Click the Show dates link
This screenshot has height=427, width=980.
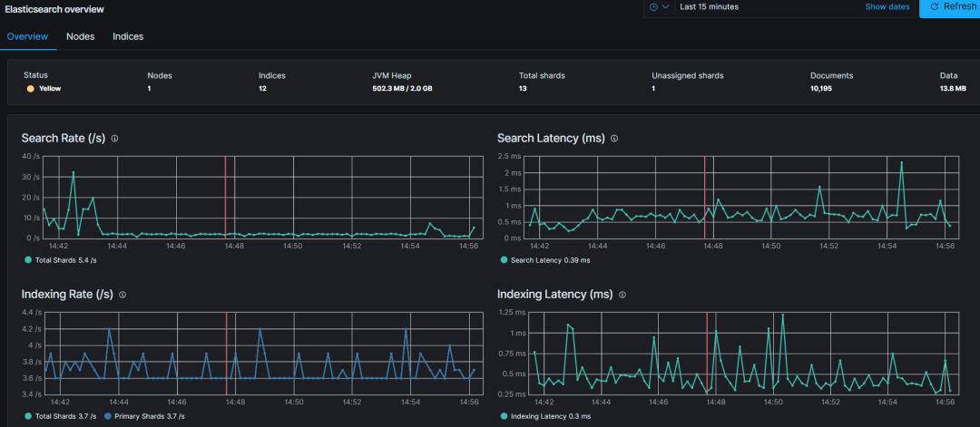887,7
